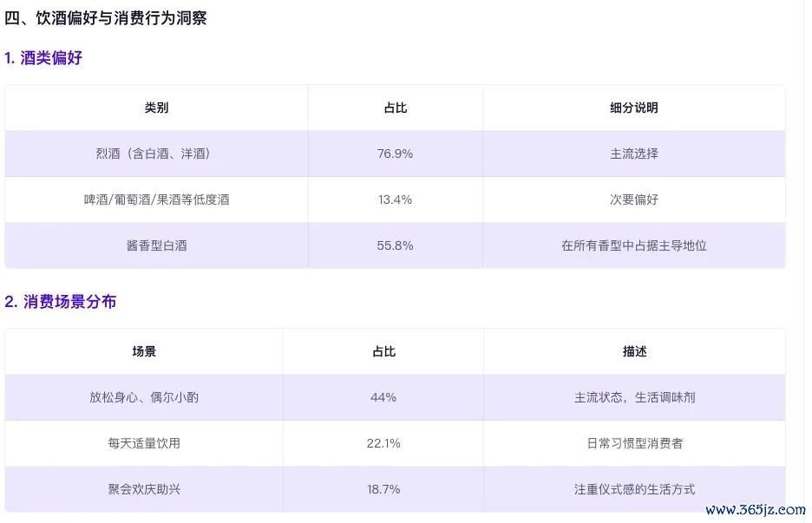This screenshot has width=812, height=523.
Task: Click the 放松身心、偶尔小酌 scenario cell
Action: [x=144, y=397]
